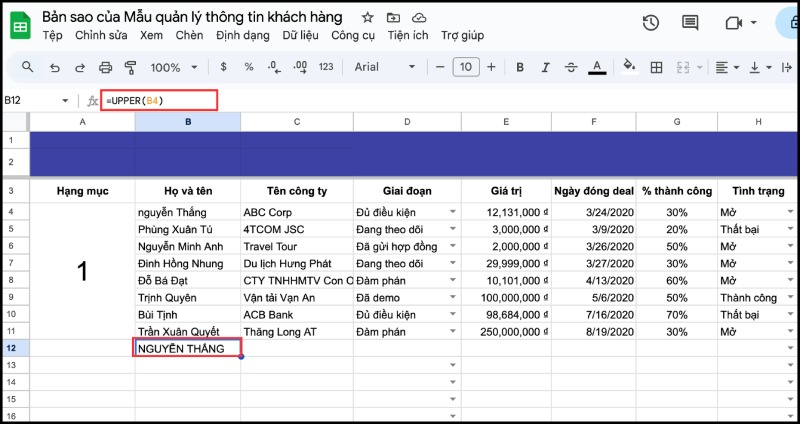
Task: Click the document title text
Action: point(192,17)
